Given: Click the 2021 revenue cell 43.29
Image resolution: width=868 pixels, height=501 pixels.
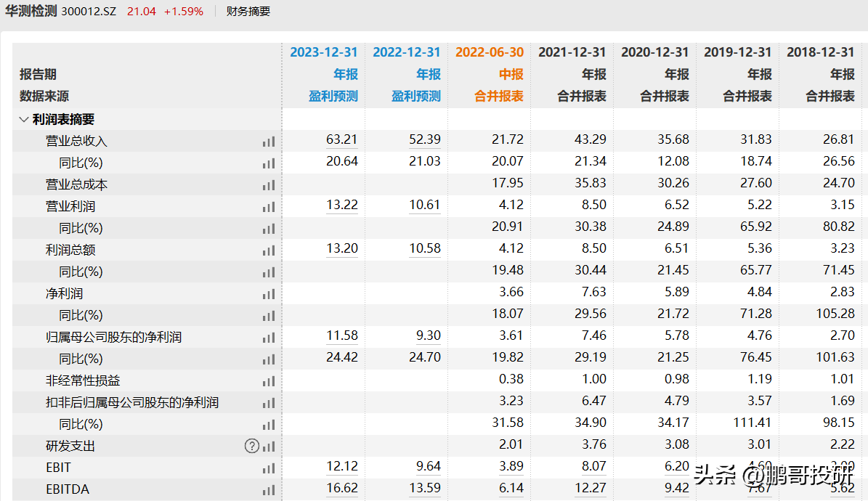Looking at the screenshot, I should (x=590, y=139).
